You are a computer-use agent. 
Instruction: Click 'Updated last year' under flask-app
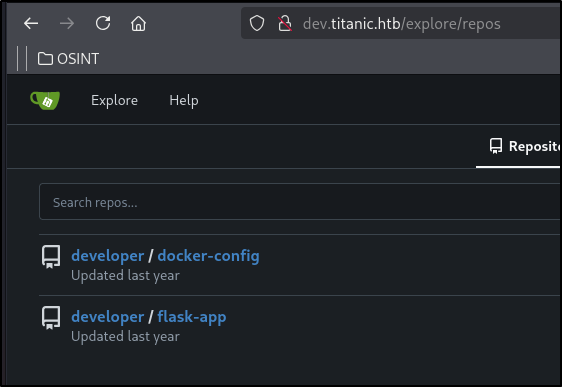click(x=125, y=336)
